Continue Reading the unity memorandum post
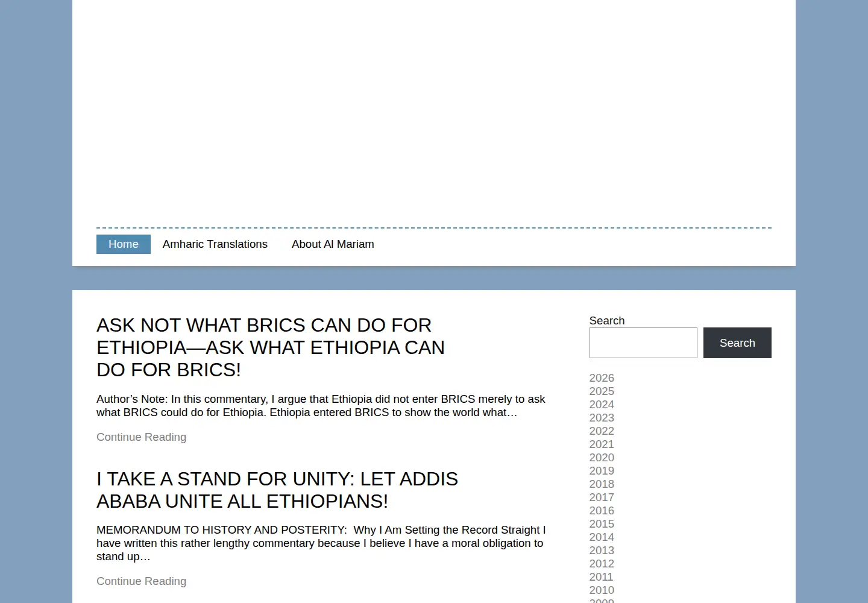 point(141,581)
